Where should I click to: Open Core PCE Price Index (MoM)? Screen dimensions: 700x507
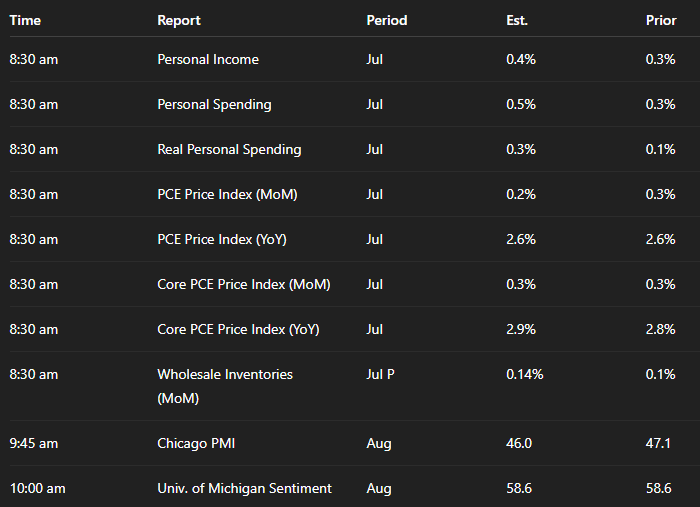[x=244, y=285]
